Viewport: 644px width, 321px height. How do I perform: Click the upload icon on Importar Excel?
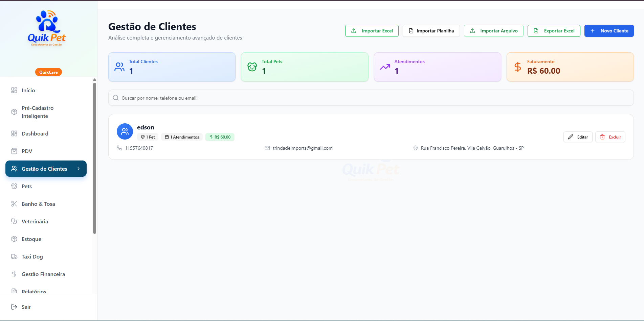(354, 31)
